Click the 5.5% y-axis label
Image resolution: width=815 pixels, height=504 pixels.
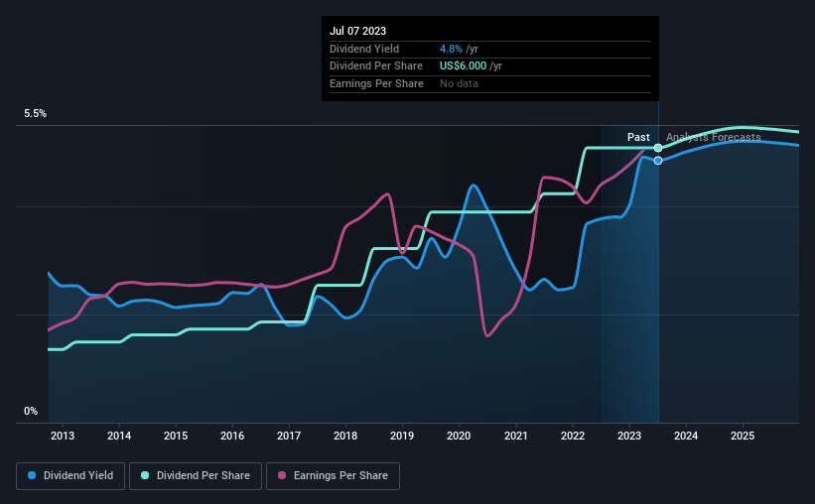[x=36, y=114]
